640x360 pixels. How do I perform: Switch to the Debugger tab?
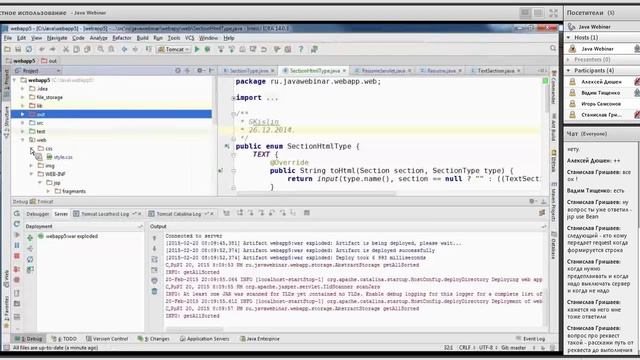click(37, 214)
